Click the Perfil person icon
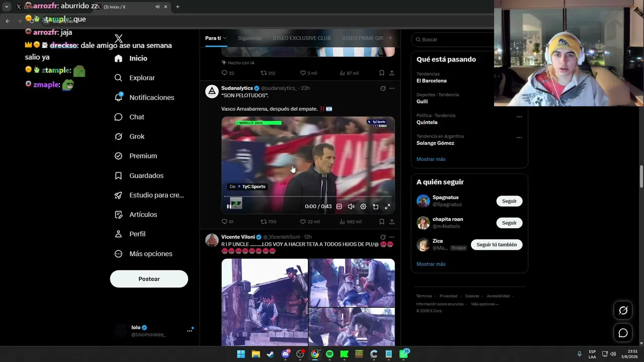Screen dimensions: 644x362 click(118, 234)
